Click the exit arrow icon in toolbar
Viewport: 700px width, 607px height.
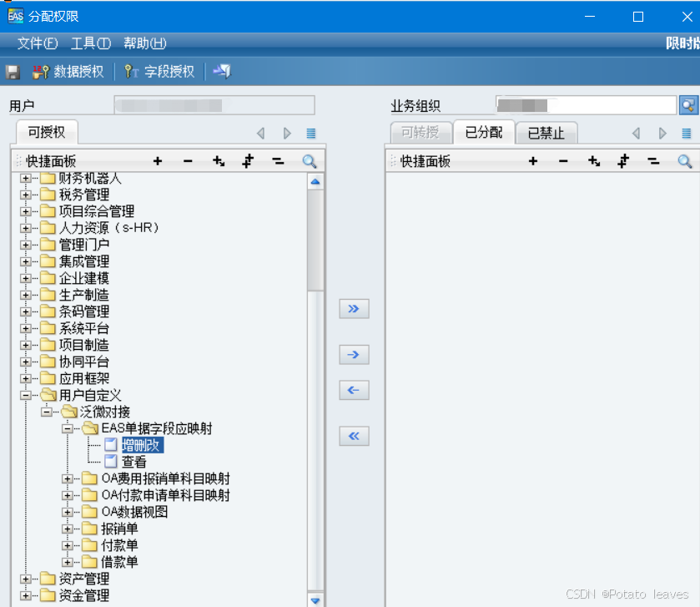pos(222,71)
